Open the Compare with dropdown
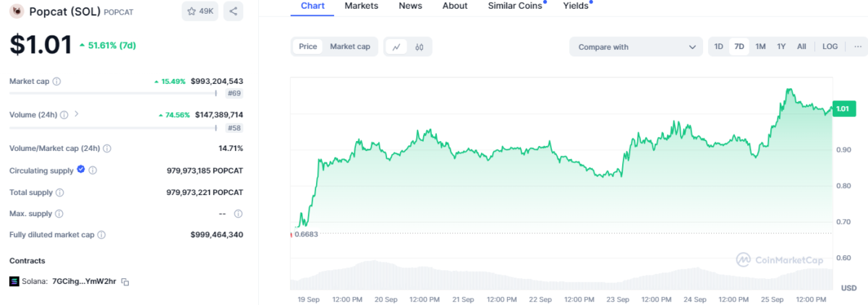Screen dimensions: 868x305 (635, 47)
